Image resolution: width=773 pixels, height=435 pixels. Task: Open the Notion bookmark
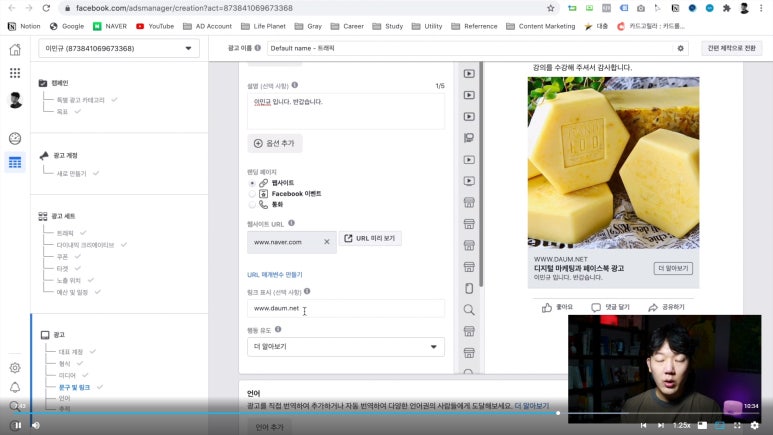24,26
